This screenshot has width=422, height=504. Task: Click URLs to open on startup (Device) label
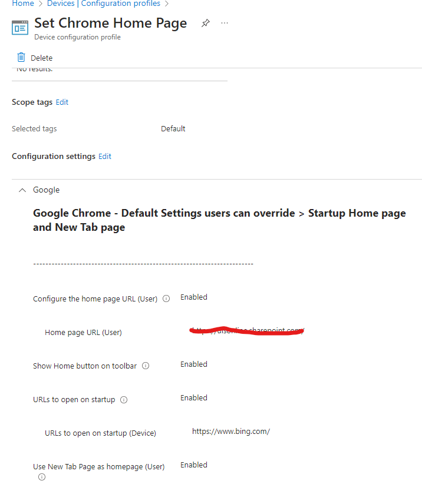click(x=100, y=433)
